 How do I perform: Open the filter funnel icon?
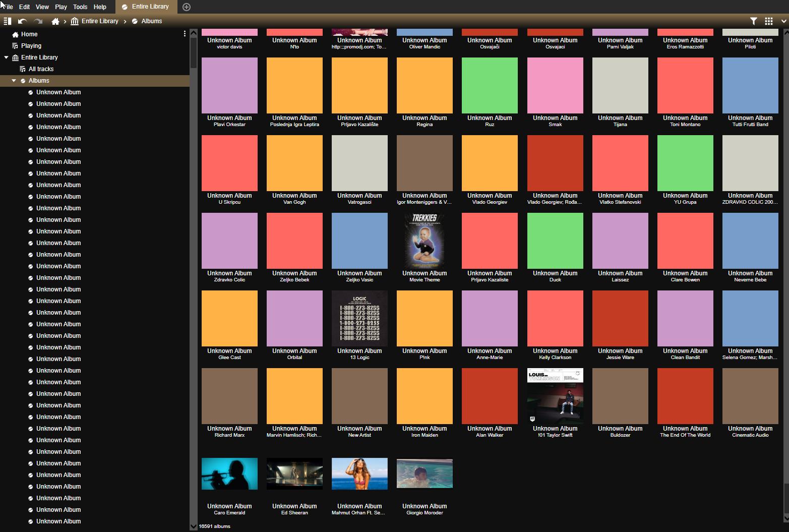click(753, 21)
